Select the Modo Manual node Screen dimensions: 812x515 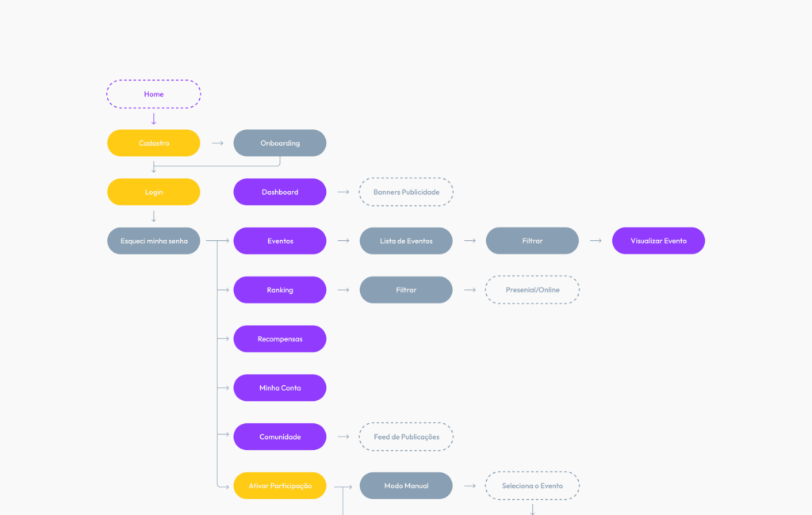click(x=406, y=486)
